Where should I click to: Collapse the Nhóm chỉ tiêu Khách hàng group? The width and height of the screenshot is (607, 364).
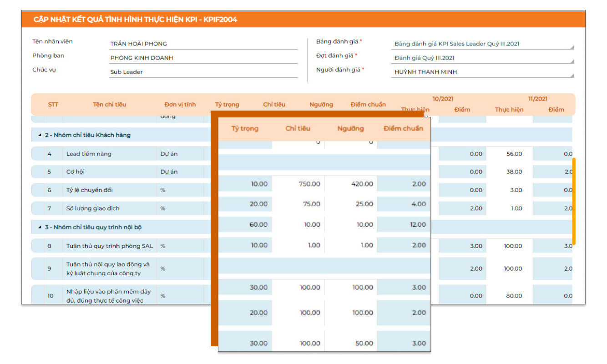pyautogui.click(x=40, y=135)
